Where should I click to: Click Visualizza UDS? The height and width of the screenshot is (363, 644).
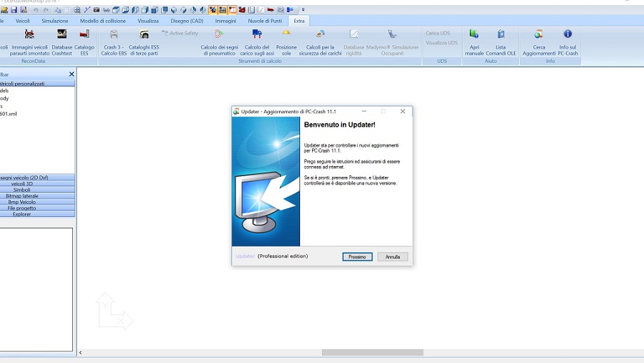click(441, 43)
